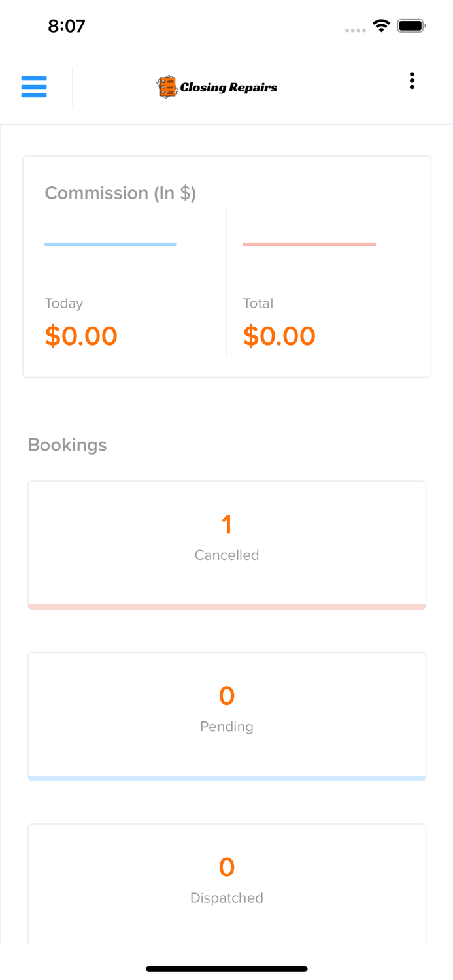Select Today's commission $0.00 amount

pos(81,336)
